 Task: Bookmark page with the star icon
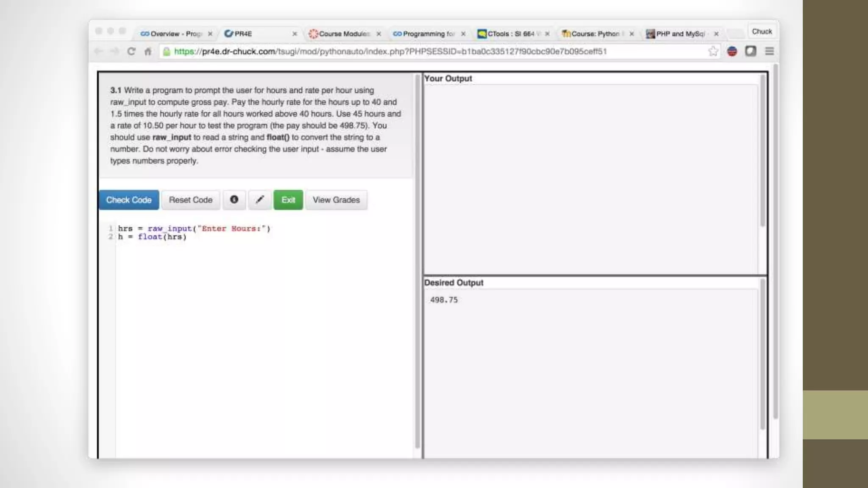(x=713, y=51)
